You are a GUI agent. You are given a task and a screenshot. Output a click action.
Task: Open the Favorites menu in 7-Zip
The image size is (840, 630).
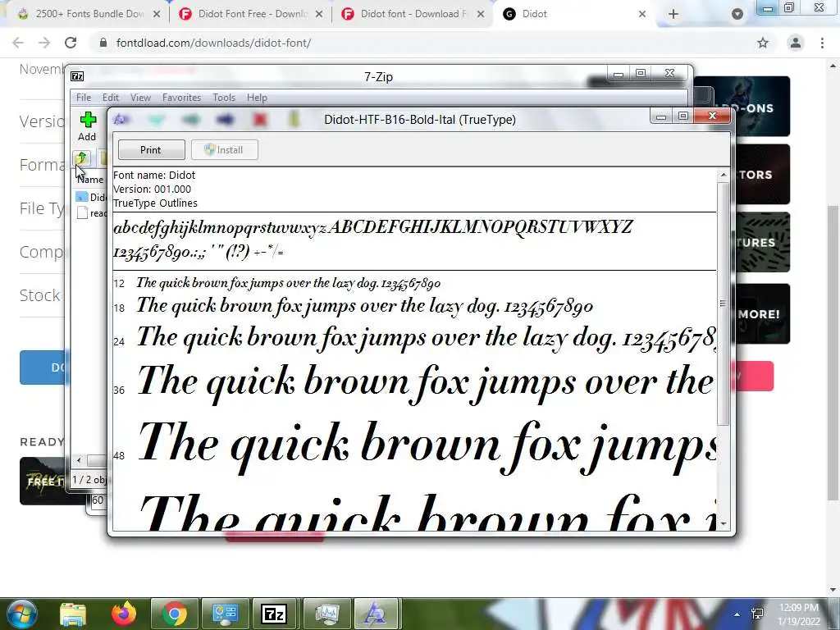point(181,98)
